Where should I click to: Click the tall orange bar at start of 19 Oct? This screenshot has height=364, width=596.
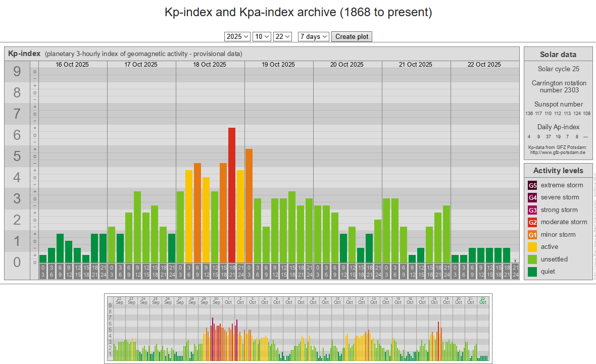(x=249, y=206)
